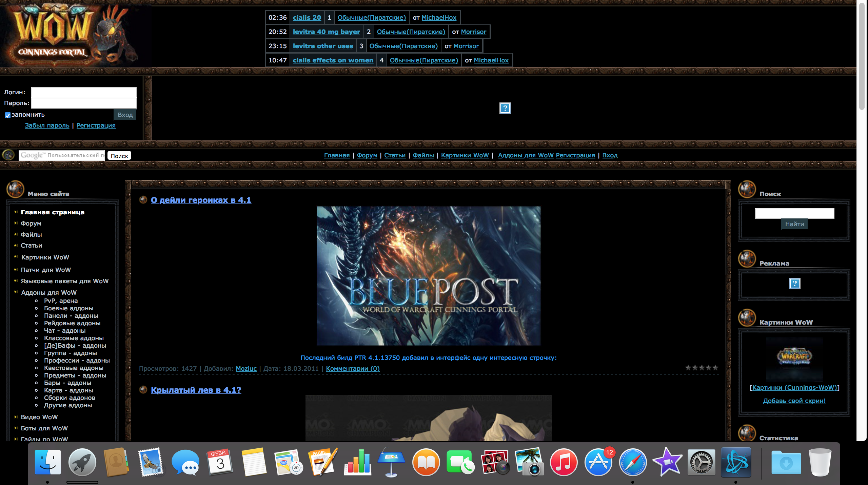This screenshot has height=485, width=868.
Task: Launch iTunes from the dock
Action: point(563,462)
